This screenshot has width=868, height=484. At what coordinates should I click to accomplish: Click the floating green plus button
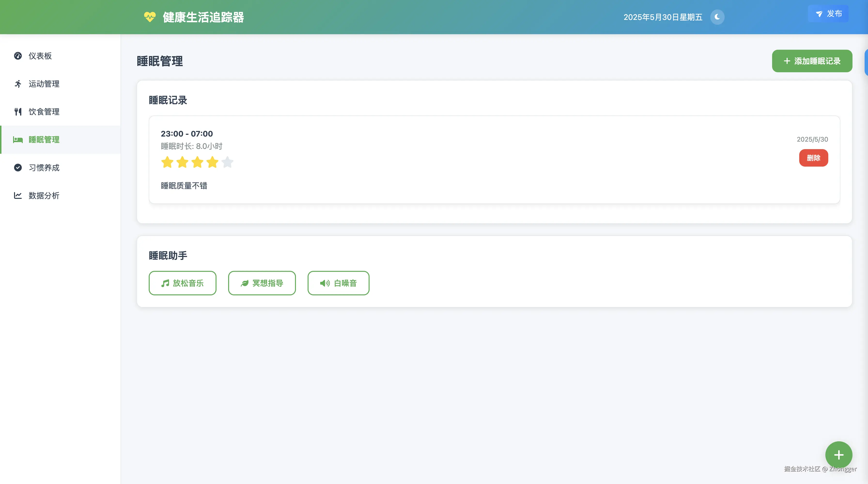[839, 455]
